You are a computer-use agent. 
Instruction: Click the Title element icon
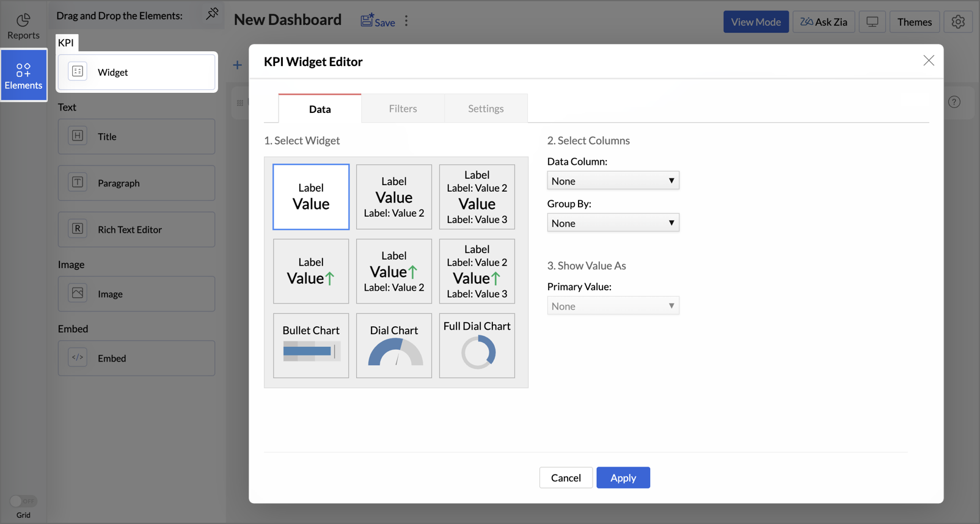tap(78, 136)
